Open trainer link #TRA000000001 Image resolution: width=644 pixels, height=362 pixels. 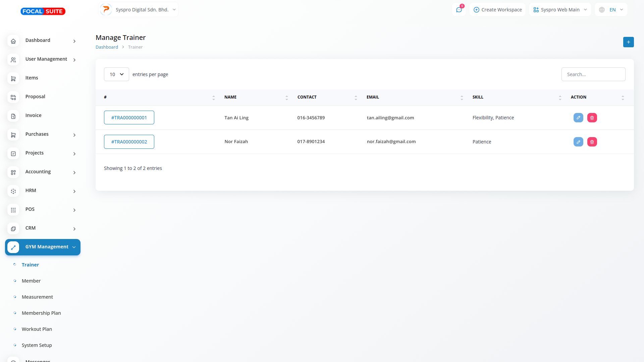point(129,118)
